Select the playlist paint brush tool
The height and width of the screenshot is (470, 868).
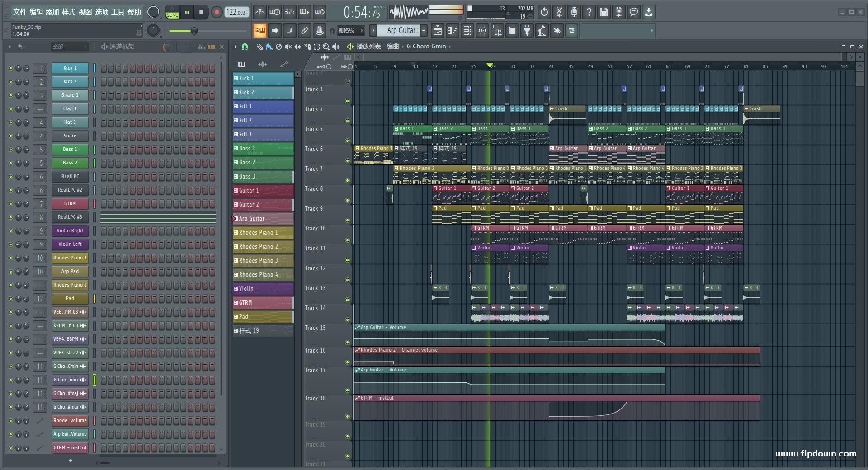[x=269, y=47]
